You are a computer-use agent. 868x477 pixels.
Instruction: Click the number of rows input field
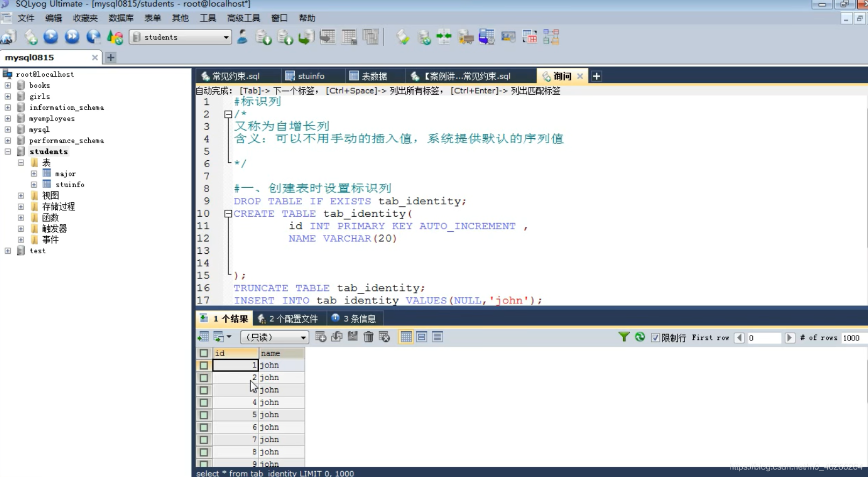[853, 338]
